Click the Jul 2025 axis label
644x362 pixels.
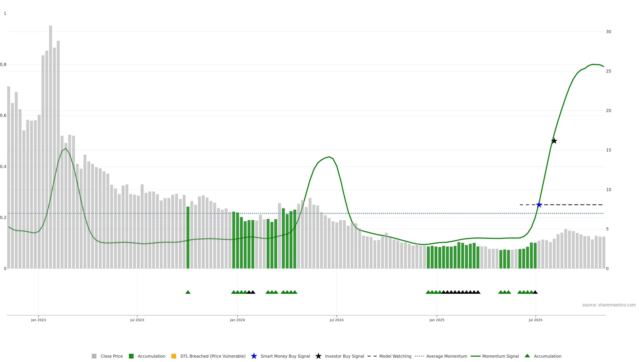[535, 320]
